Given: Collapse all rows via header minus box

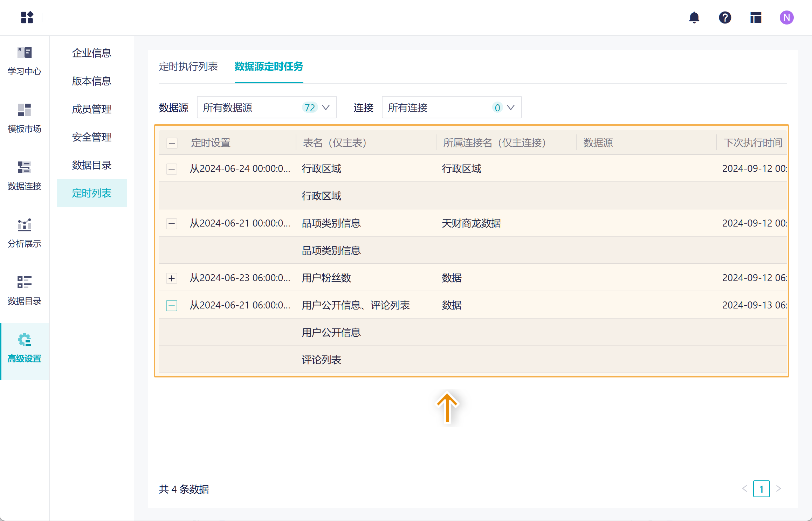Looking at the screenshot, I should 172,143.
